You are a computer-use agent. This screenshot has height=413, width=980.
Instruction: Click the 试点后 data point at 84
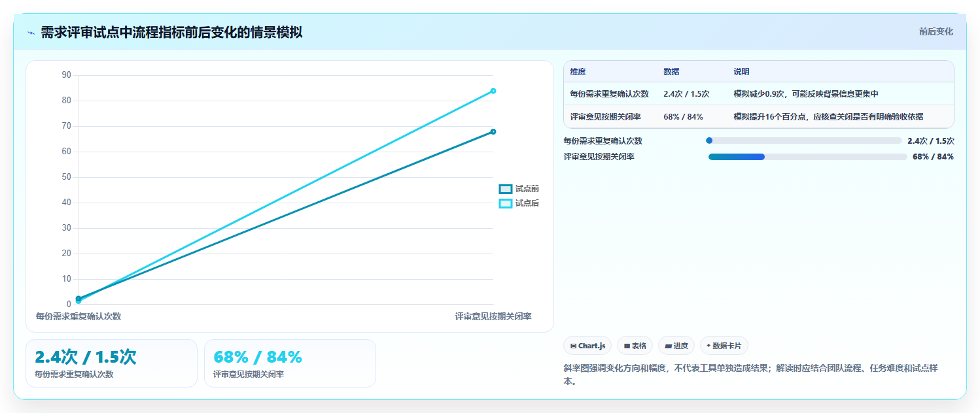tap(493, 91)
